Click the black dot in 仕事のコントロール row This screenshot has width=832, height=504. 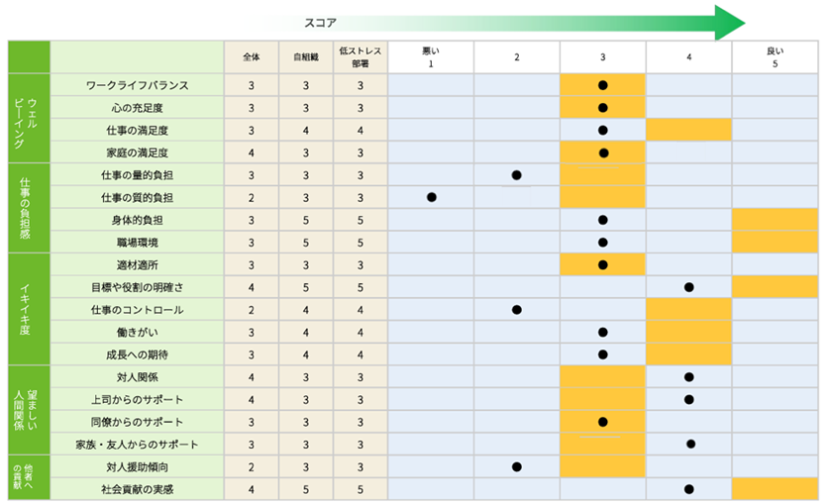pyautogui.click(x=517, y=310)
